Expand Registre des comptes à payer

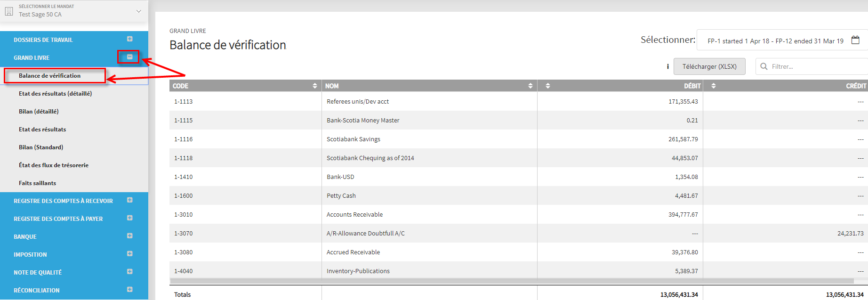pyautogui.click(x=130, y=218)
